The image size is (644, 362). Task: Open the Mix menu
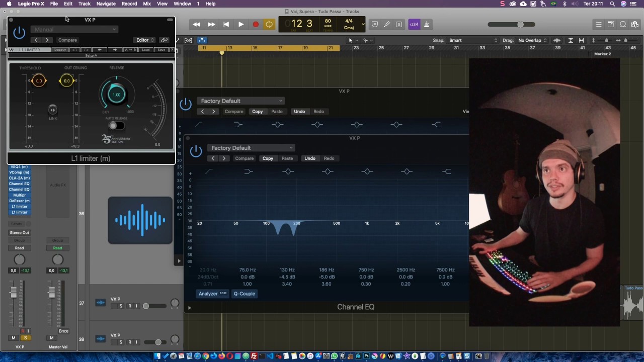click(x=147, y=4)
